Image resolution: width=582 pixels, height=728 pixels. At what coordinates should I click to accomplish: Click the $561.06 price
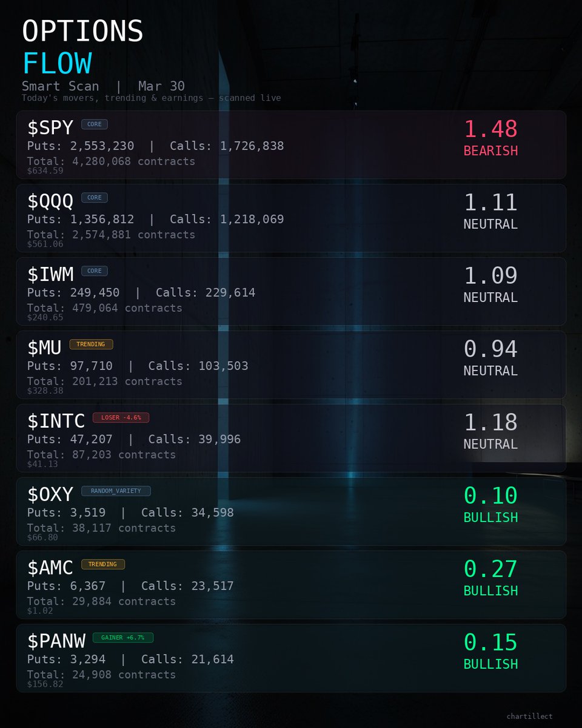click(45, 244)
